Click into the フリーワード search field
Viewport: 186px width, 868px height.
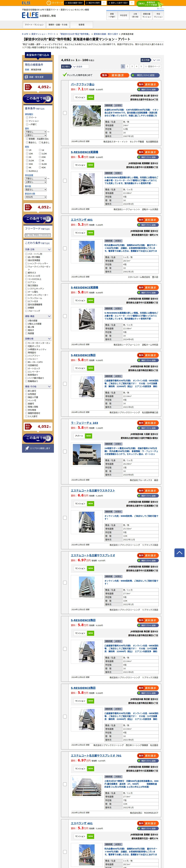tap(38, 235)
